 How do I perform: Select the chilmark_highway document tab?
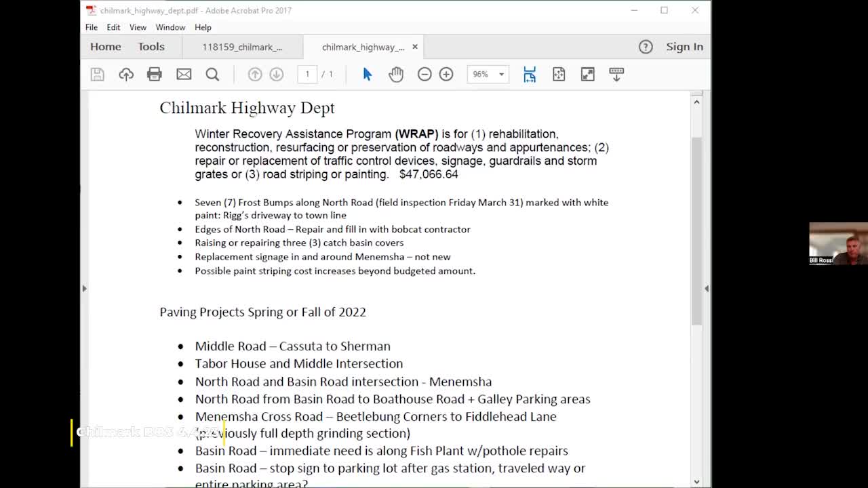[363, 47]
